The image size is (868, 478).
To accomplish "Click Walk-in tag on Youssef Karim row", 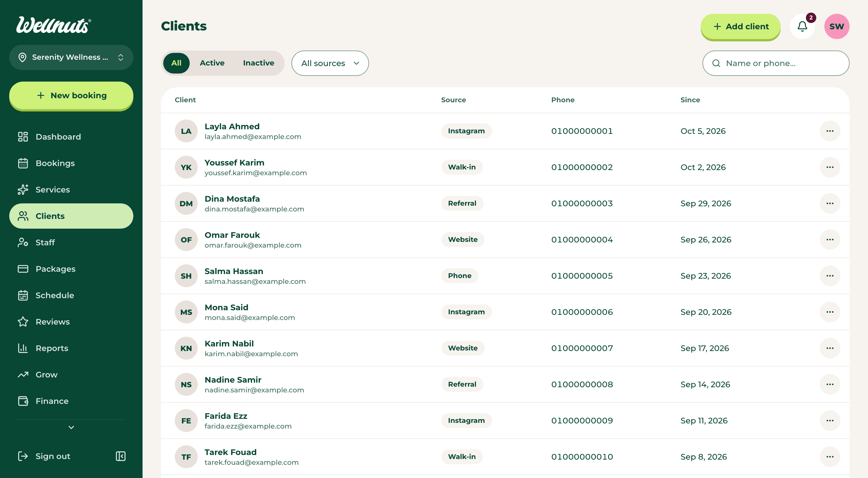I will coord(462,167).
